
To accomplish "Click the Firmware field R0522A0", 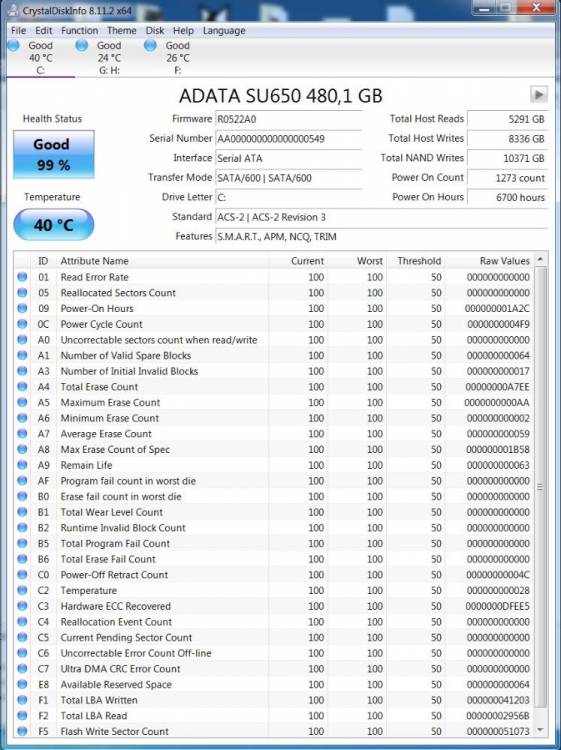I will [288, 119].
